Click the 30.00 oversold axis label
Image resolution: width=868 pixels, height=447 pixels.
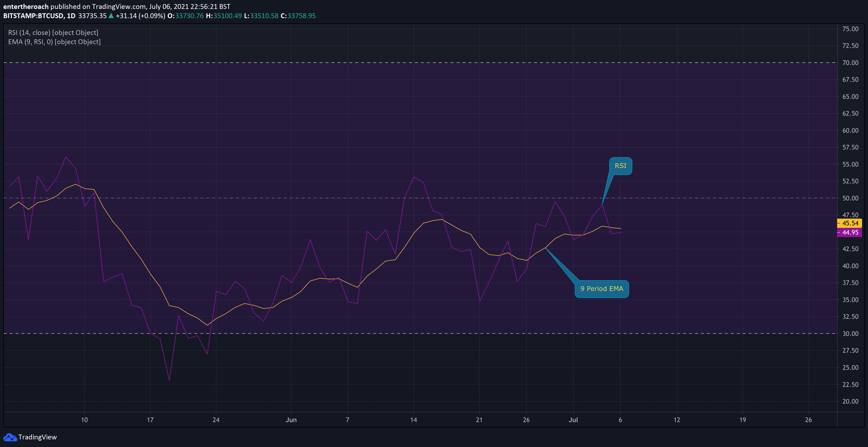tap(850, 333)
